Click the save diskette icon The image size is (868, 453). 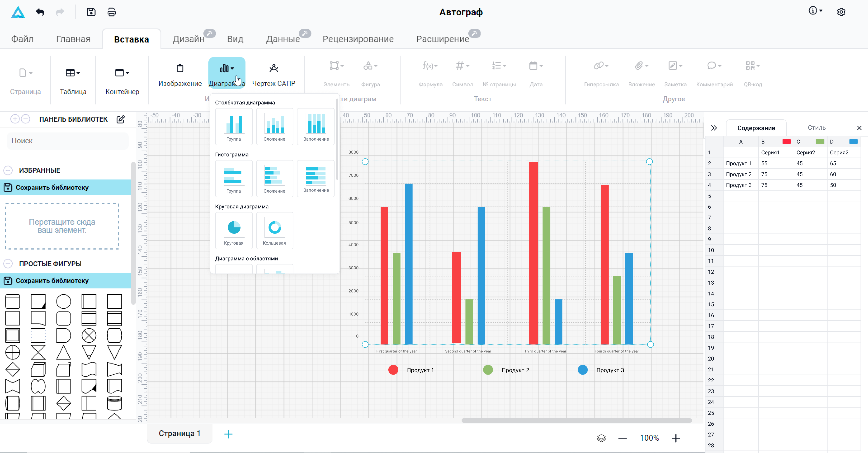pos(91,12)
